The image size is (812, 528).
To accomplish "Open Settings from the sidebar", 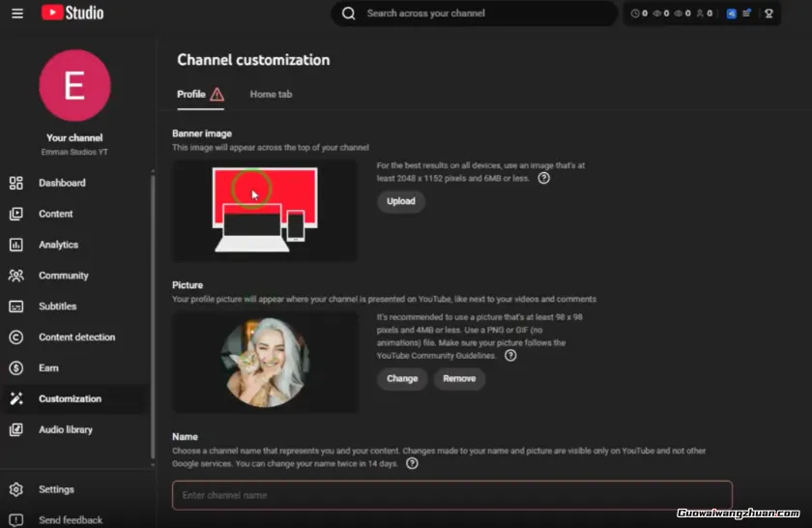I will click(x=56, y=489).
